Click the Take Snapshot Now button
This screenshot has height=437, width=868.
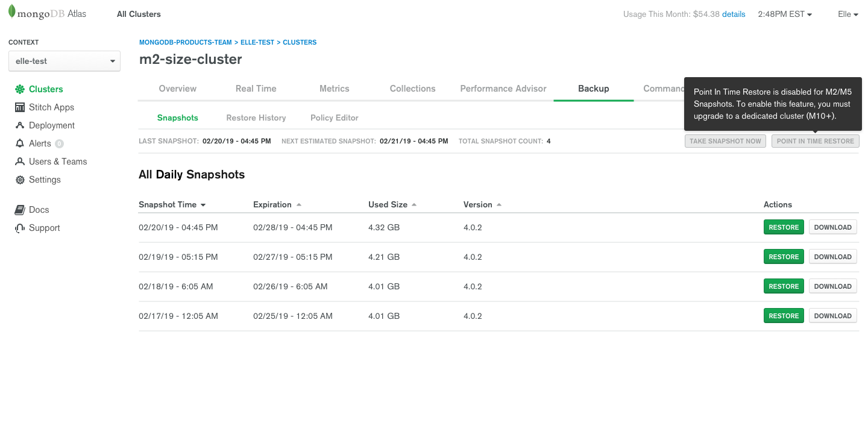click(x=725, y=141)
